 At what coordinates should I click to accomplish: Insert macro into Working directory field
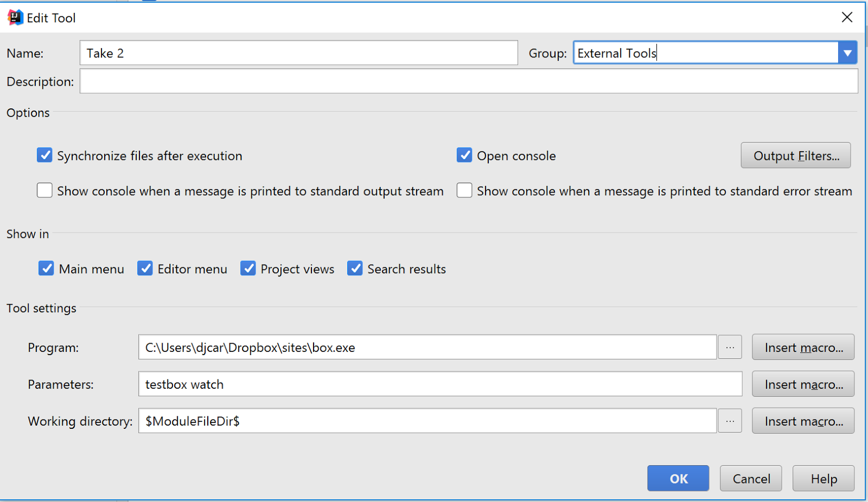(x=803, y=421)
